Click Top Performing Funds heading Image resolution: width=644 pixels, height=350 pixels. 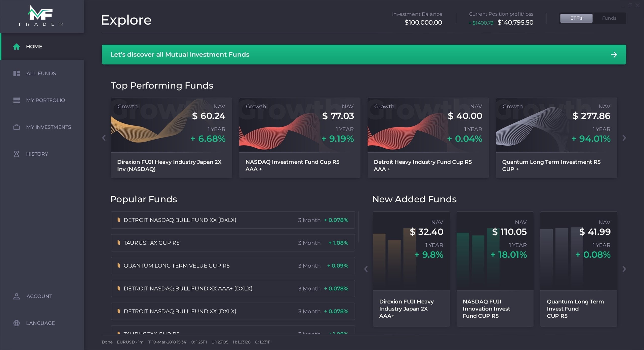(x=162, y=85)
